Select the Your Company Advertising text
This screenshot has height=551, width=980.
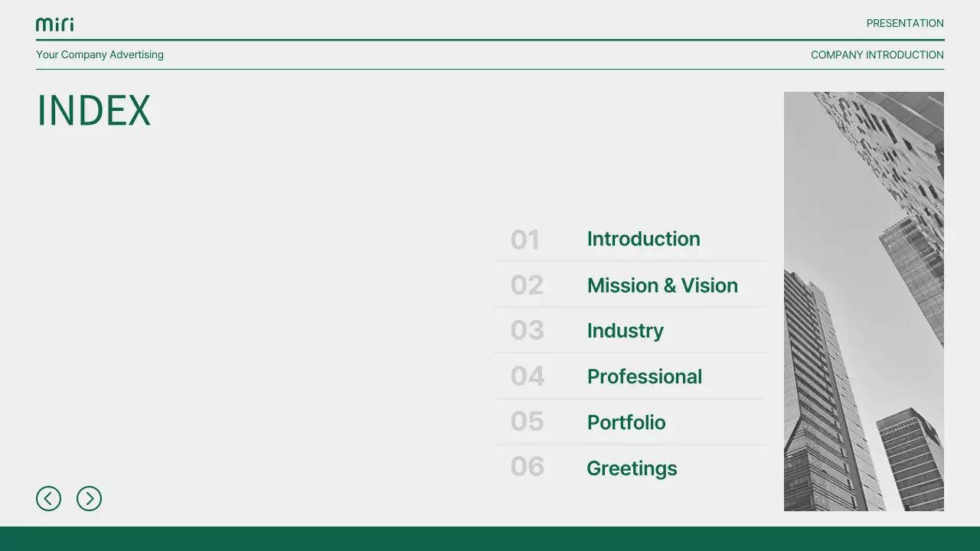[x=100, y=55]
